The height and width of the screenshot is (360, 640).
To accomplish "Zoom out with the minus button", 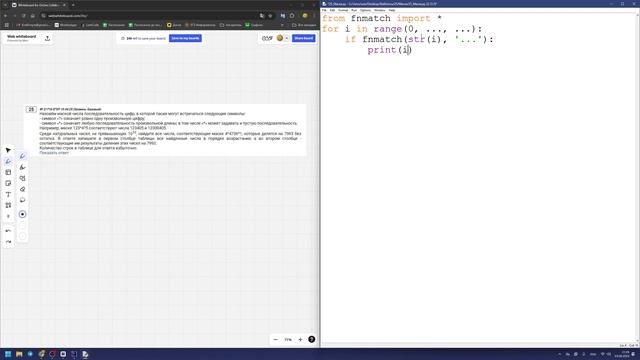I will point(276,340).
